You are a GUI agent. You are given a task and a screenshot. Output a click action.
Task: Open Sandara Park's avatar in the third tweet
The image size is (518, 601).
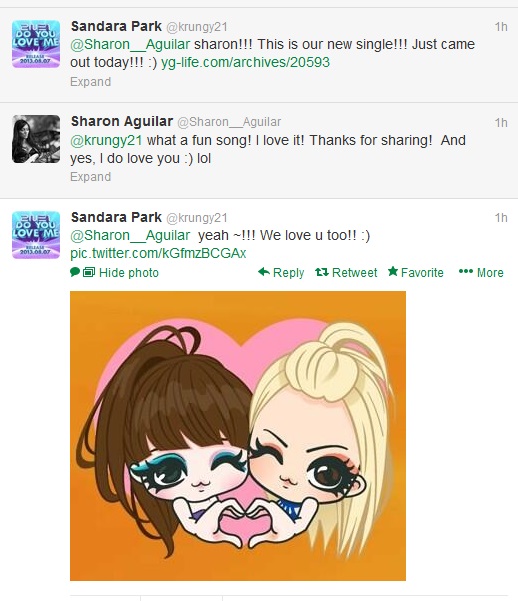pyautogui.click(x=36, y=235)
